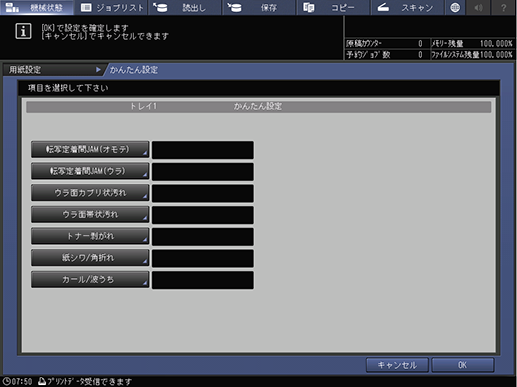Switch to the ジョブリスト tab

(111, 7)
